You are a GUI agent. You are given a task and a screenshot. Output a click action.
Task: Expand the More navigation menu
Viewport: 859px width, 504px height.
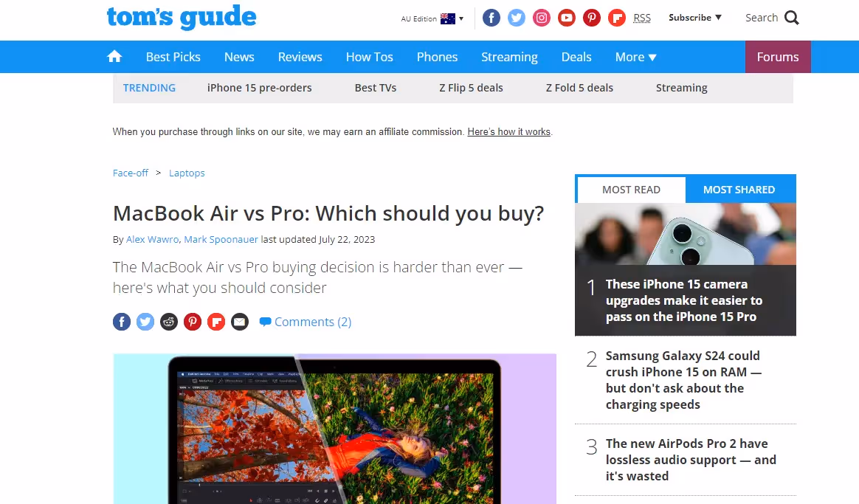pos(635,57)
